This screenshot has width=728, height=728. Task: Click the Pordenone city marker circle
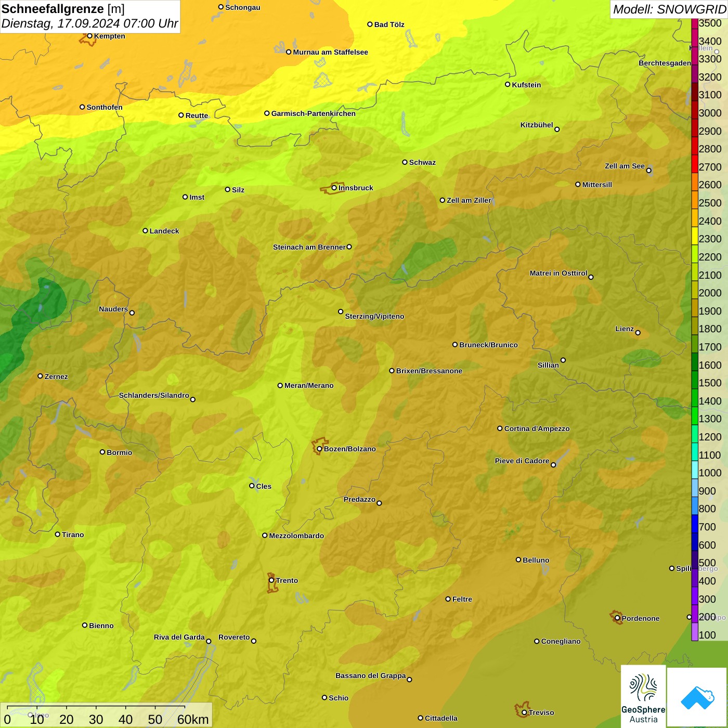point(617,618)
